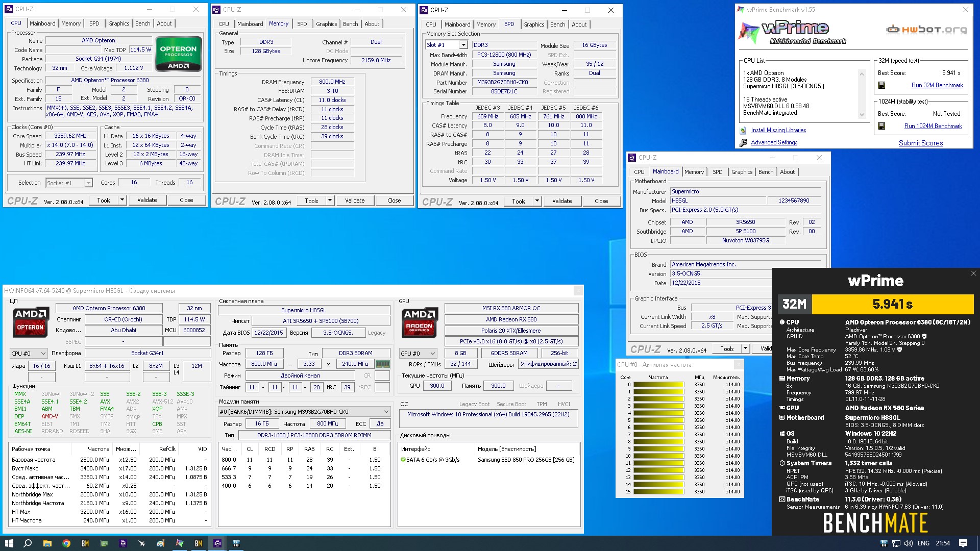
Task: Open Bench tab in CPU-Z Mainboard window
Action: [x=766, y=172]
